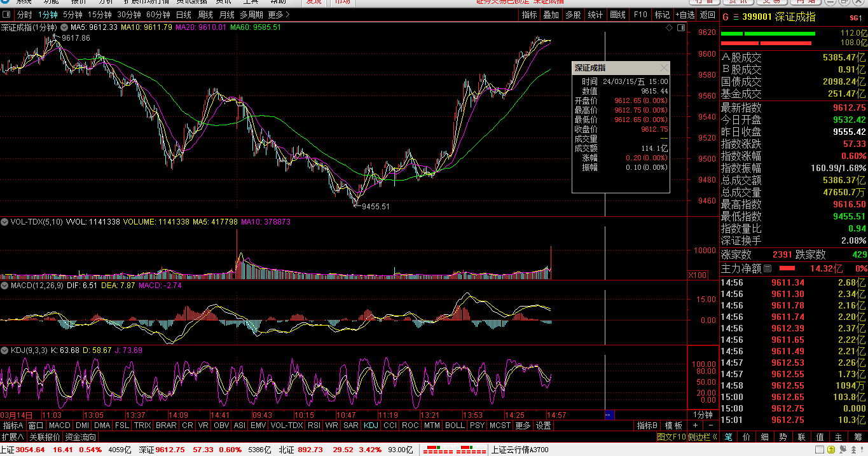Switch to 周线 weekly chart
Viewport: 868px width, 456px height.
click(x=205, y=15)
